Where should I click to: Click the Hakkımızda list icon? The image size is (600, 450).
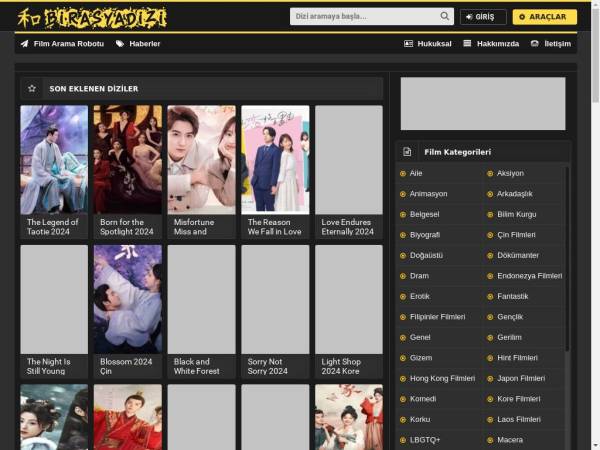467,44
